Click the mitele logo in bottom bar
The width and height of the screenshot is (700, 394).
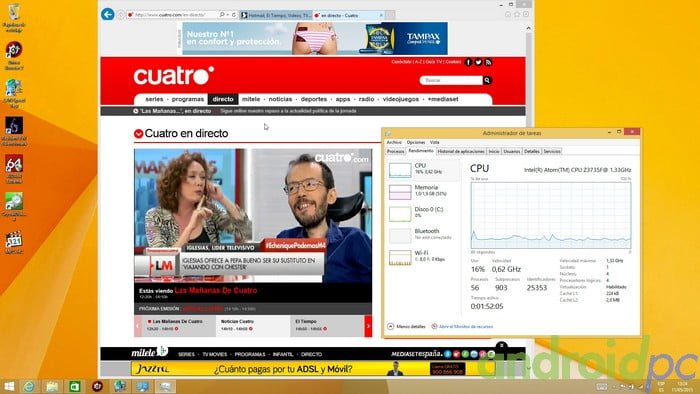pos(149,353)
